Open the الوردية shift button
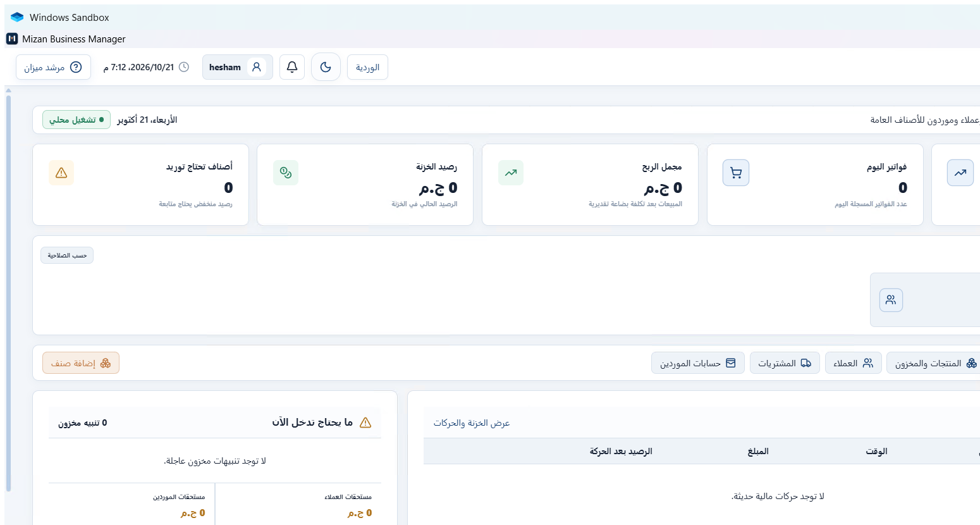This screenshot has height=525, width=980. point(367,67)
